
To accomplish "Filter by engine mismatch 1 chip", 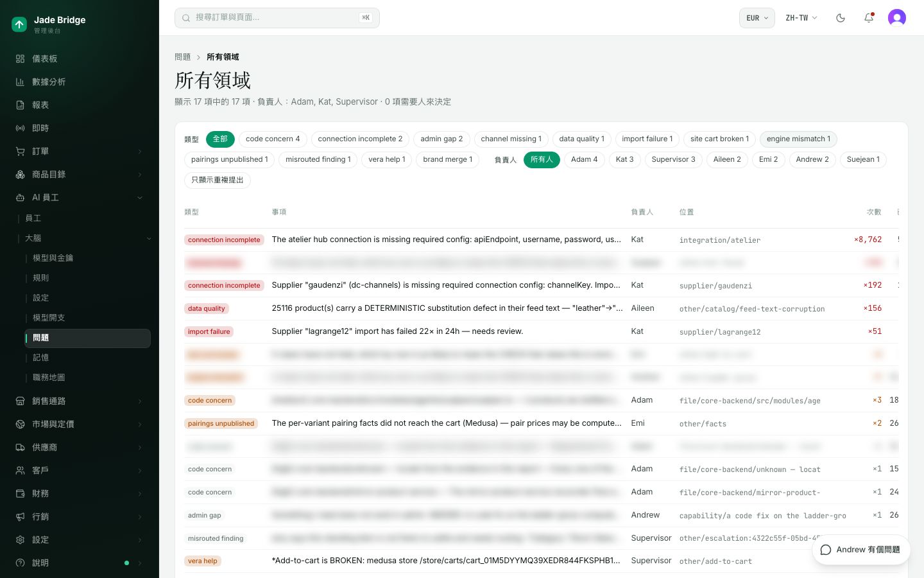I will tap(798, 139).
